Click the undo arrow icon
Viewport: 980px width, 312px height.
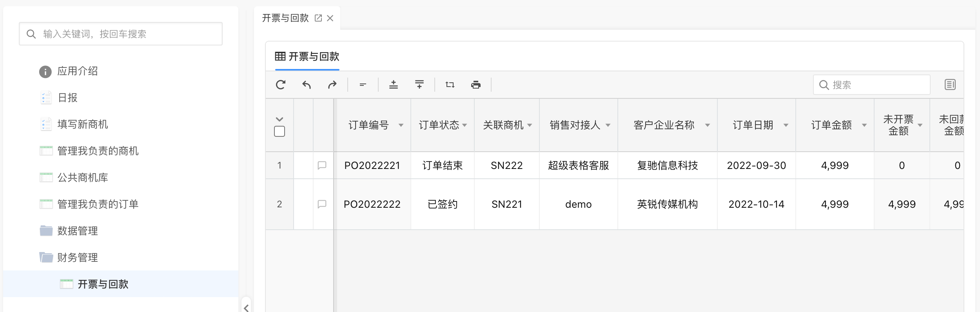pyautogui.click(x=307, y=85)
